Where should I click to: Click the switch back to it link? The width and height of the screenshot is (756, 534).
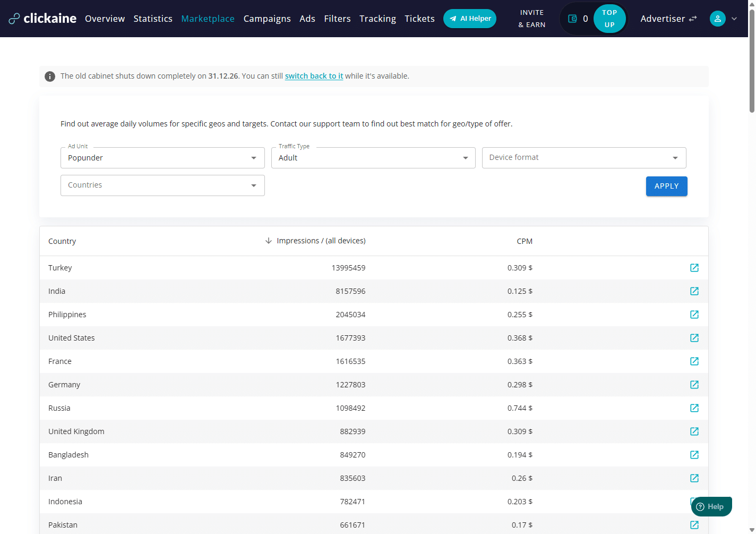(x=314, y=76)
